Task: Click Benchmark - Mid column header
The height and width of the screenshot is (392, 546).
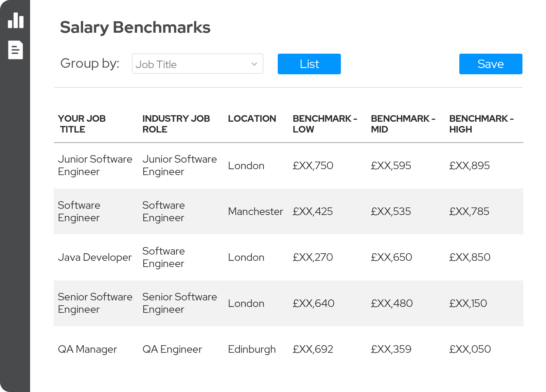Action: click(403, 124)
